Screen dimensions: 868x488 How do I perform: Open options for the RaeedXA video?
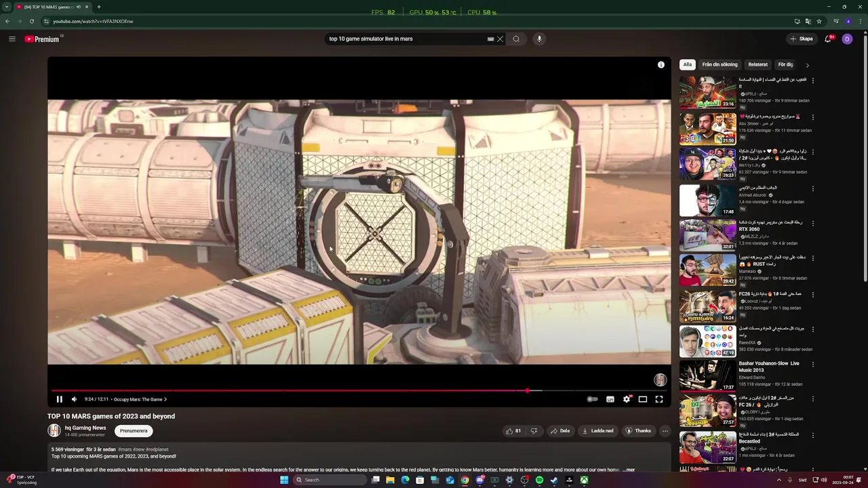click(813, 329)
